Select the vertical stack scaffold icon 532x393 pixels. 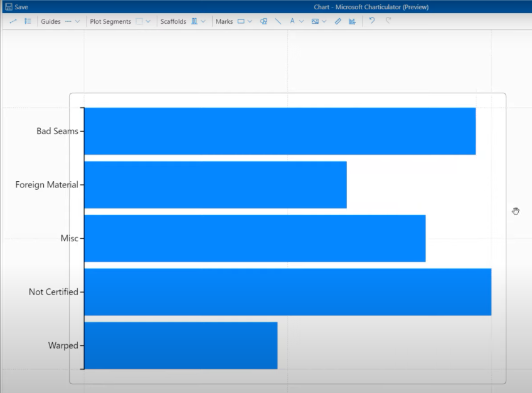pos(194,21)
